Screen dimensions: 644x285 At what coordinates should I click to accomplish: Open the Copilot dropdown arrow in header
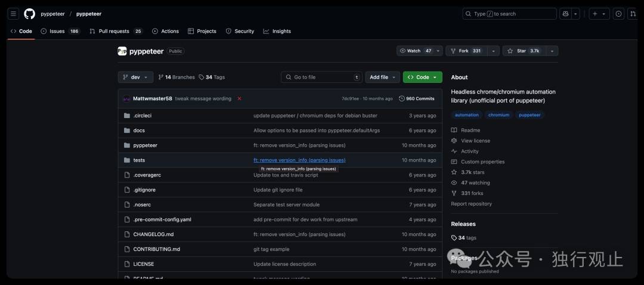[576, 14]
